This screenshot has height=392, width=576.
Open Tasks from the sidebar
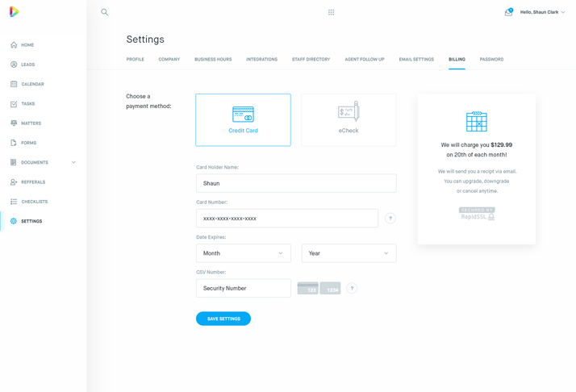coord(27,104)
